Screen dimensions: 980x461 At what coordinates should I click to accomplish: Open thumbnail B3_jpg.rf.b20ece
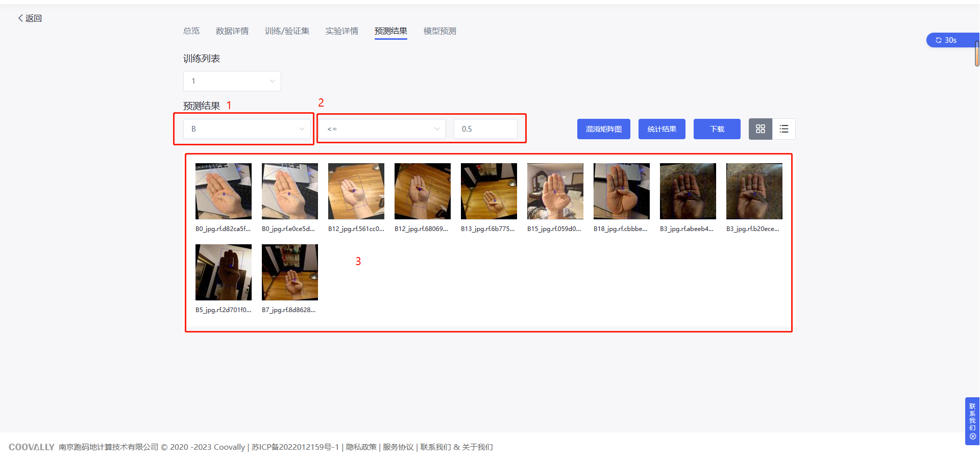coord(754,191)
